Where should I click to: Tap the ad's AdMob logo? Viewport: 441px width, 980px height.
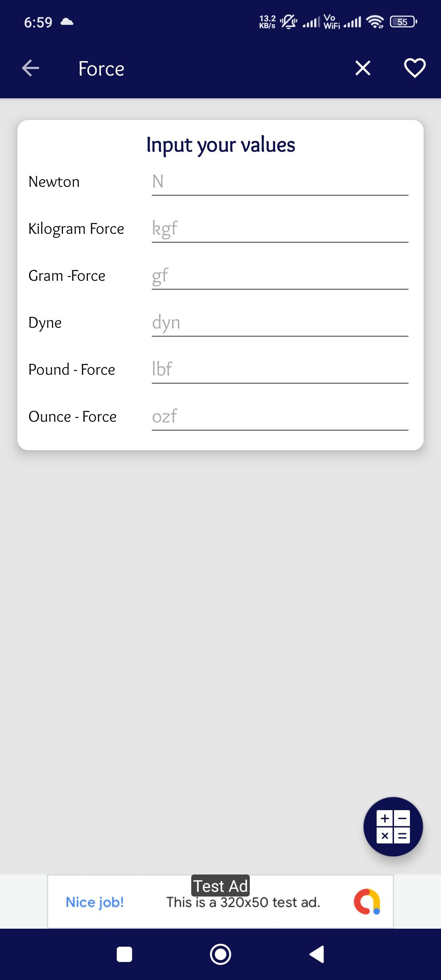pos(367,902)
